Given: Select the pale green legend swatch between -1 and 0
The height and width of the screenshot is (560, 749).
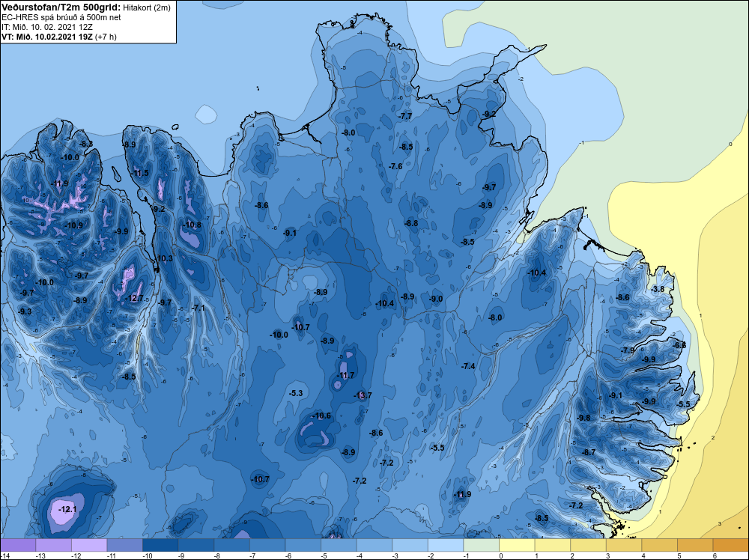Looking at the screenshot, I should 482,545.
